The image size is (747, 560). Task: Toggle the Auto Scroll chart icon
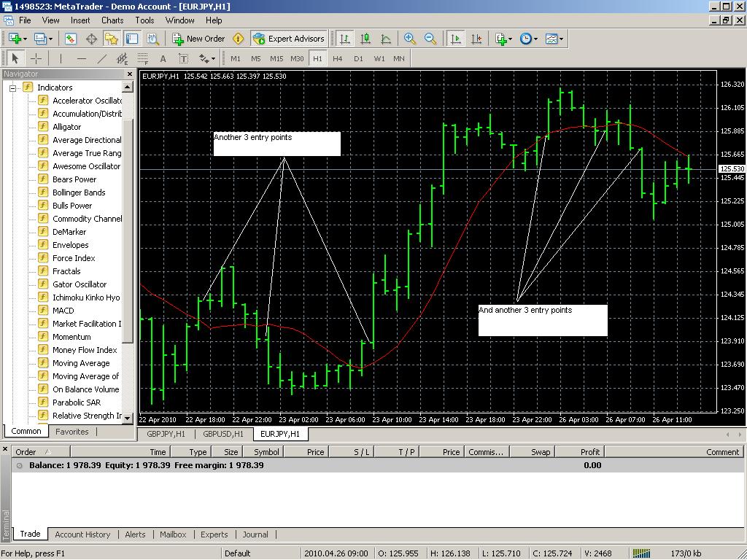pos(456,39)
